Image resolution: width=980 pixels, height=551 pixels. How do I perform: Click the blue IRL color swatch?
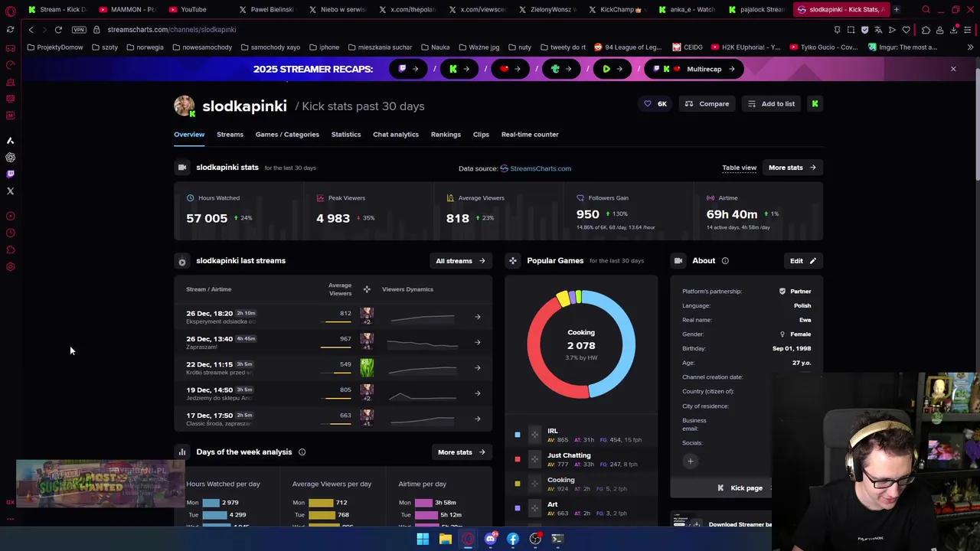coord(518,435)
